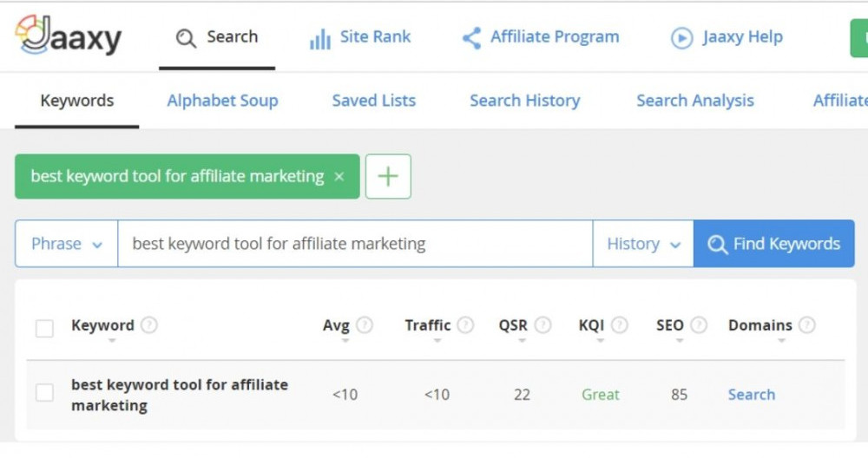Open the Affiliate Program menu

click(540, 37)
